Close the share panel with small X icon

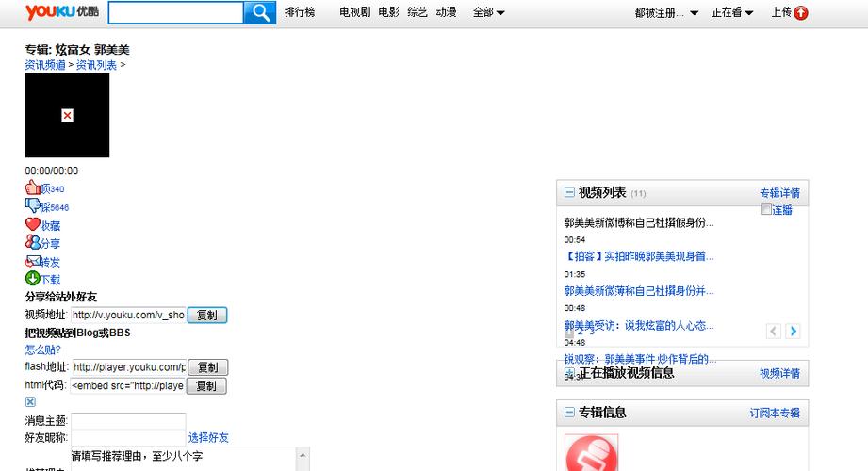(30, 402)
